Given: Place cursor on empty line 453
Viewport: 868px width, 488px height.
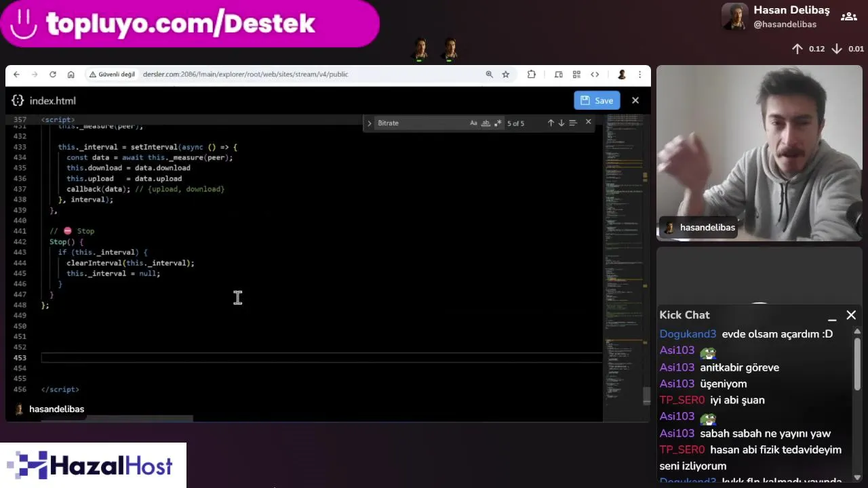Looking at the screenshot, I should tap(321, 358).
